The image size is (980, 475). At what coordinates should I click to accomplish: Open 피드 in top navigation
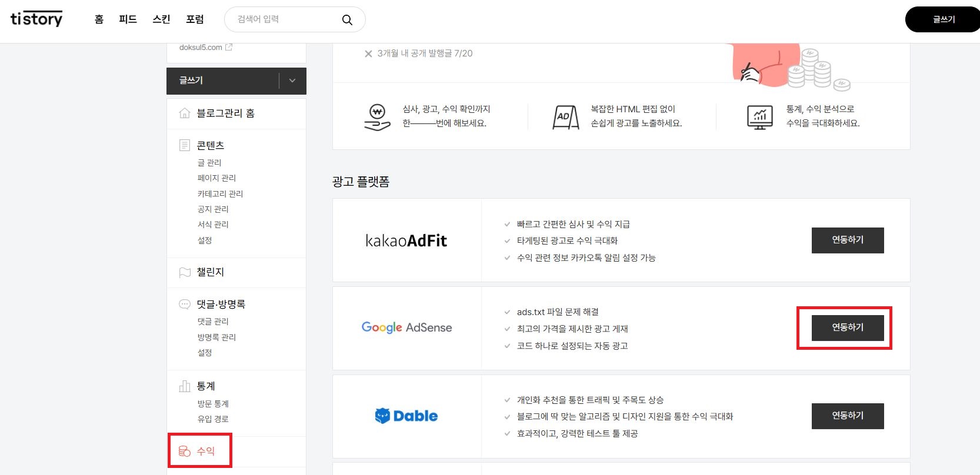(128, 19)
